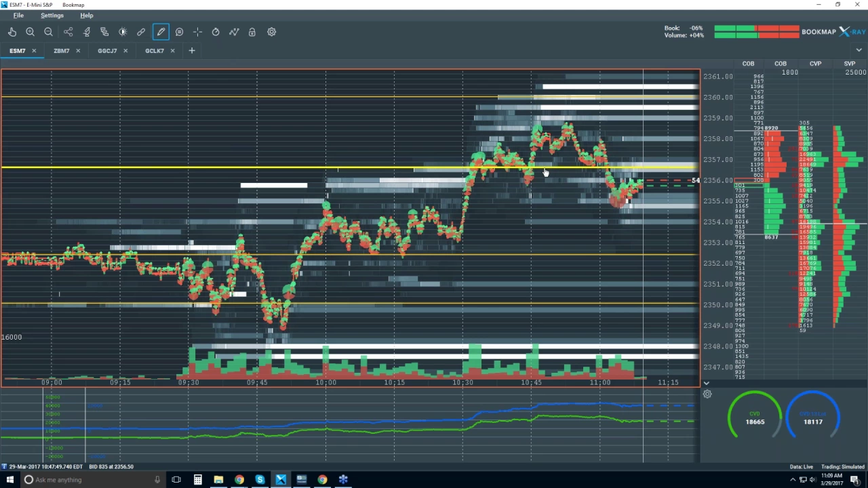Open File Explorer from the taskbar
This screenshot has width=868, height=488.
pyautogui.click(x=218, y=480)
